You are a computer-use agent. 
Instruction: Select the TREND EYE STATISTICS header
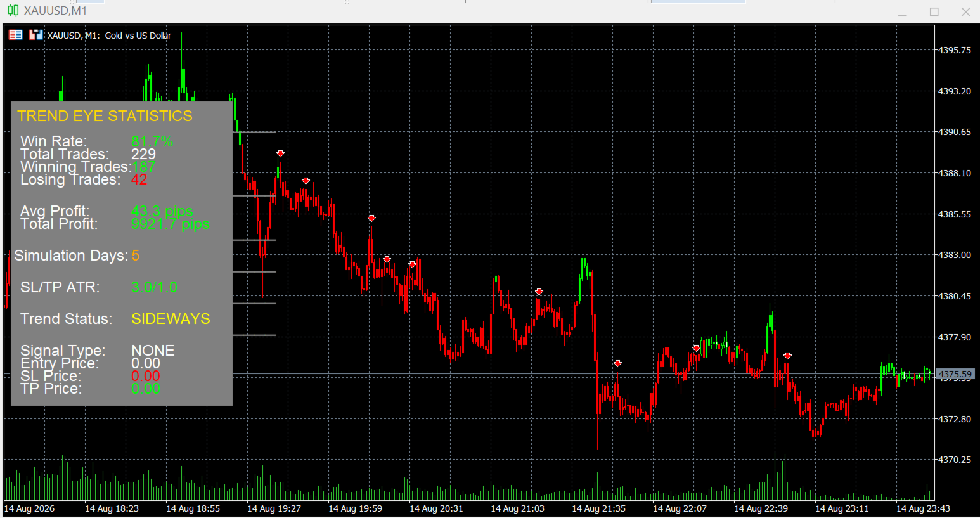pyautogui.click(x=105, y=116)
